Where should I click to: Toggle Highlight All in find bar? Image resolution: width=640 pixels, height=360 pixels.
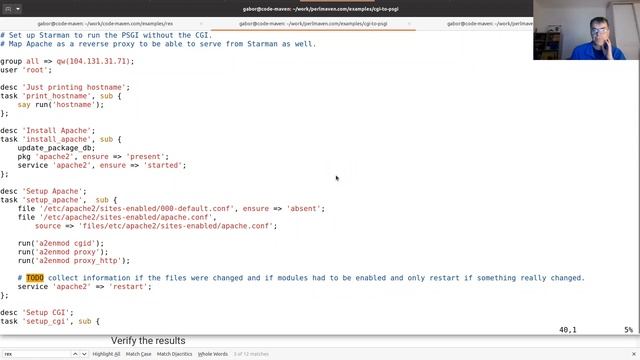point(106,354)
